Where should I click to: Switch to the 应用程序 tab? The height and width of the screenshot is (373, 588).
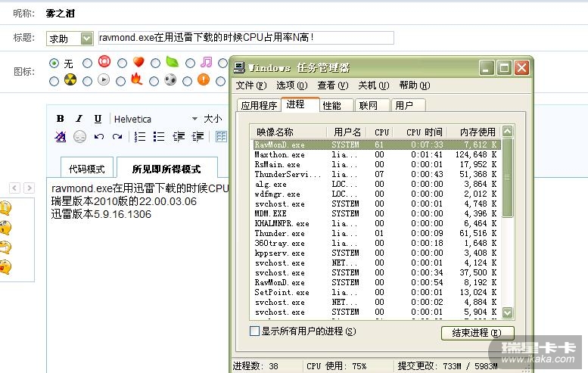[x=259, y=105]
